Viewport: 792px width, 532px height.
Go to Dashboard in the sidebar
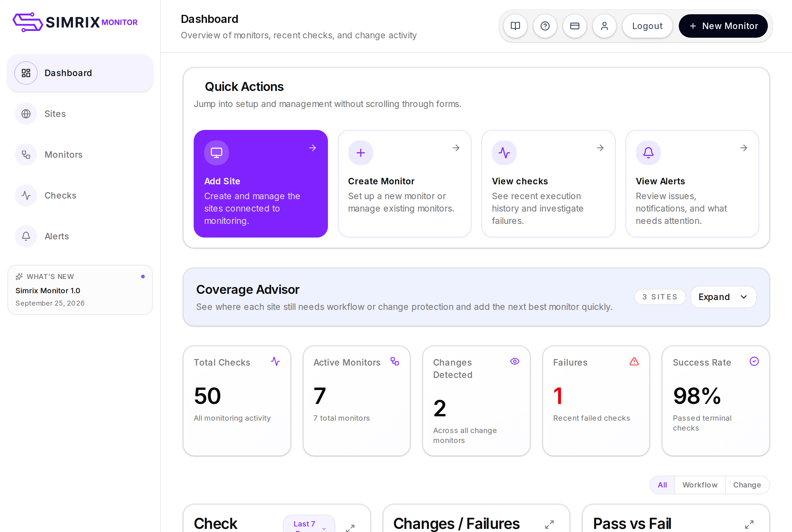(x=80, y=73)
